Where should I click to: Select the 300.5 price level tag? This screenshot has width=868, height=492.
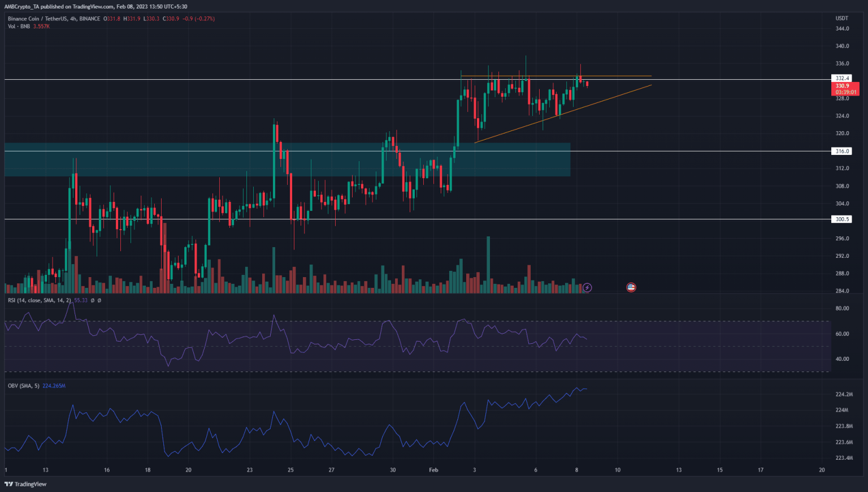click(842, 219)
